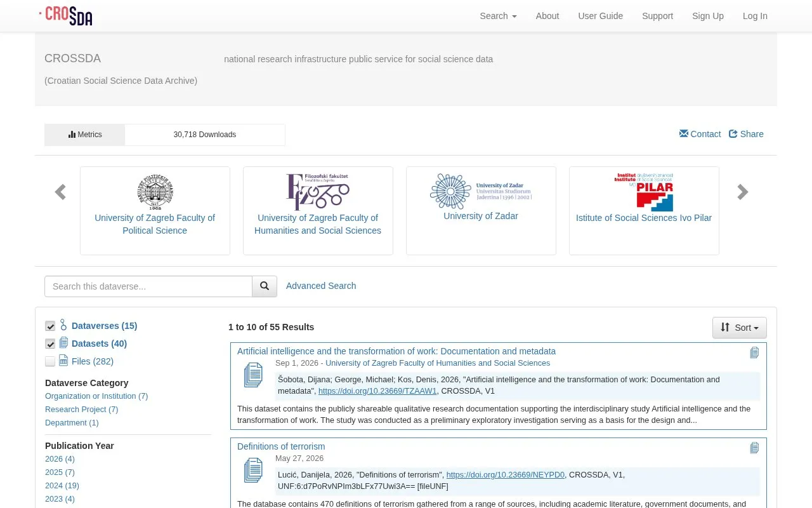This screenshot has height=508, width=812.
Task: Open Artificial intelligence and transformation of work dataset
Action: (396, 351)
